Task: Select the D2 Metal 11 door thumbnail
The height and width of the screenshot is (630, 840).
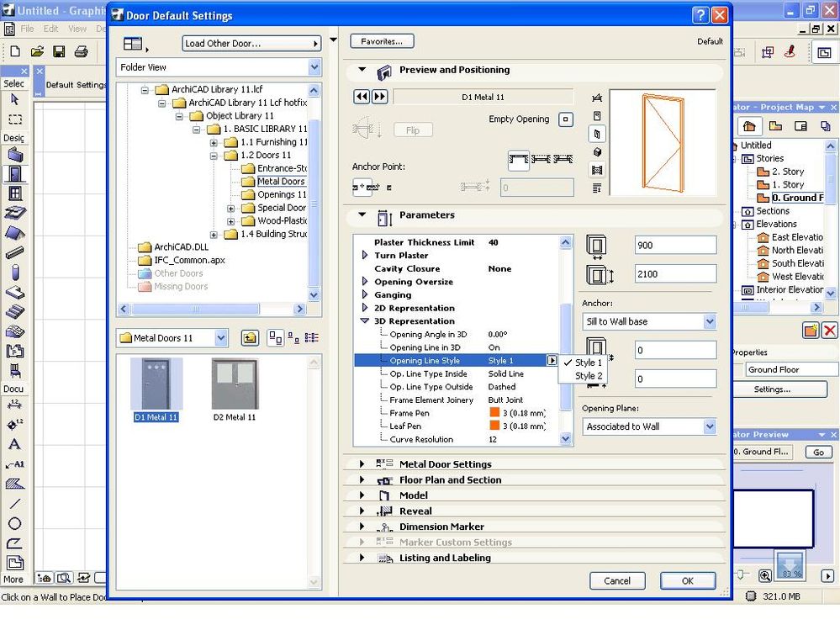Action: pos(235,390)
